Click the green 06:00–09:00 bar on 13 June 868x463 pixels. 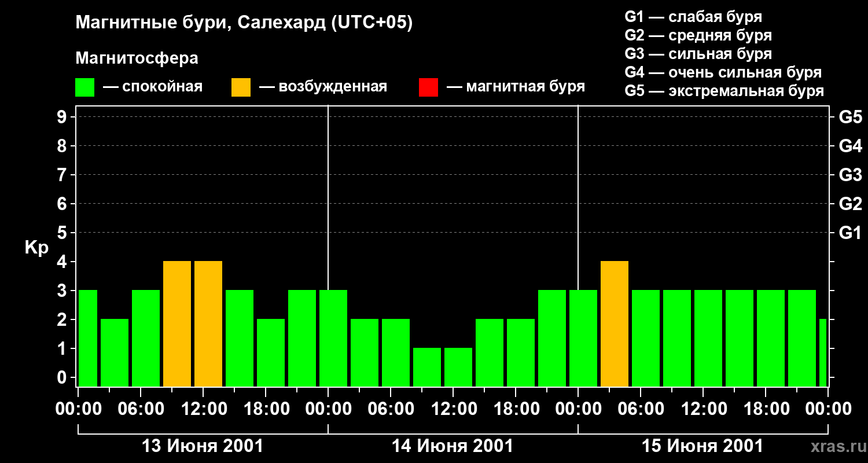pyautogui.click(x=146, y=339)
